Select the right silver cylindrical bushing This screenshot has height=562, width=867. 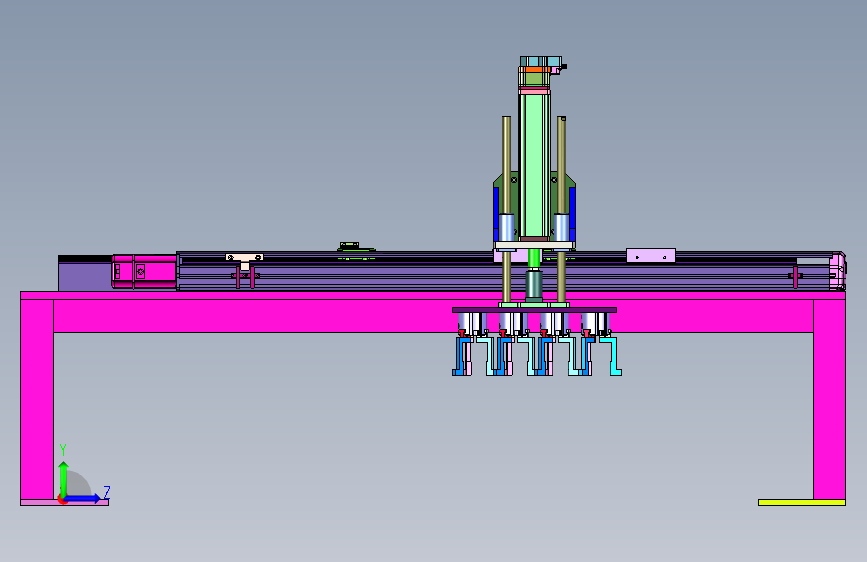tap(561, 227)
